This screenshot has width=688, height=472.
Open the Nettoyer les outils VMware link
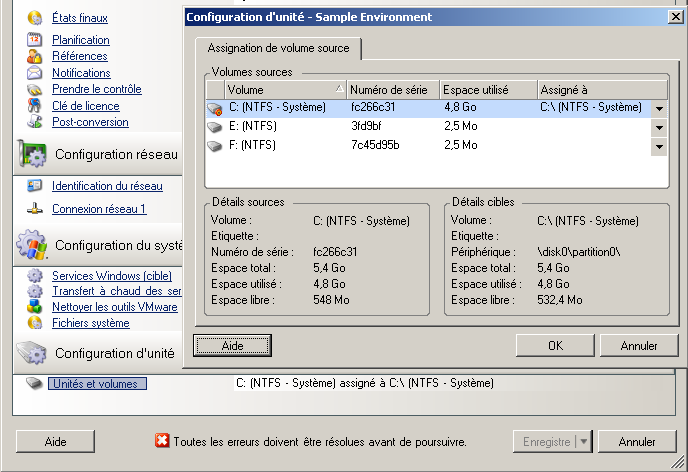(115, 307)
